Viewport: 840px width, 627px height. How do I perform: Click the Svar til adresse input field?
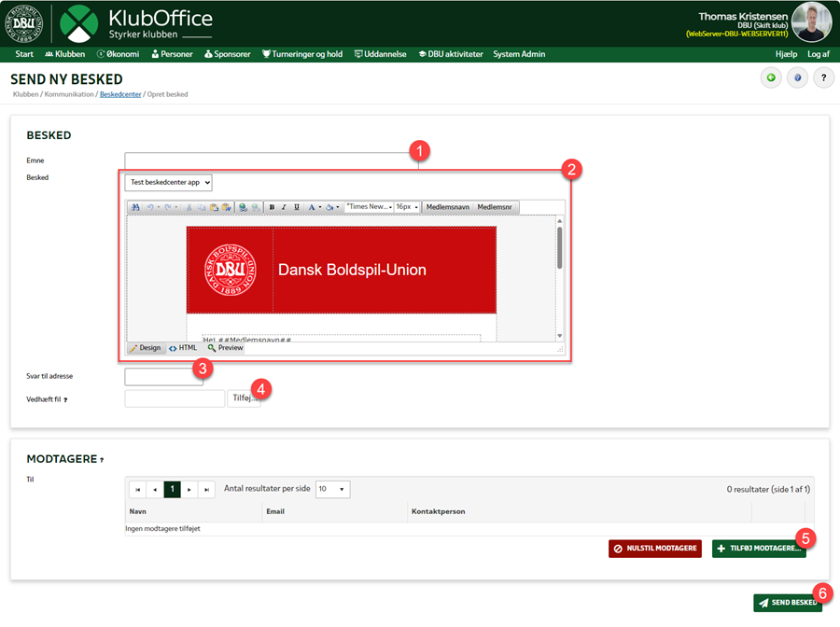tap(164, 376)
